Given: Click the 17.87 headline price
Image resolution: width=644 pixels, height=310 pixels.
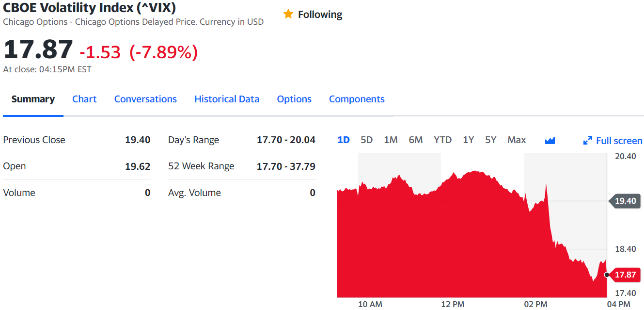Looking at the screenshot, I should tap(38, 49).
